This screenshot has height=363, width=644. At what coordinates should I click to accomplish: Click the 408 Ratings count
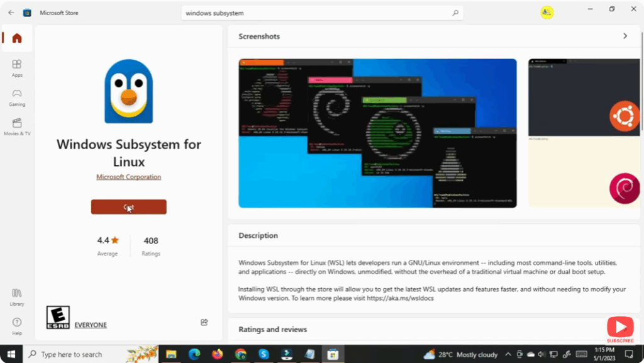[x=151, y=246]
